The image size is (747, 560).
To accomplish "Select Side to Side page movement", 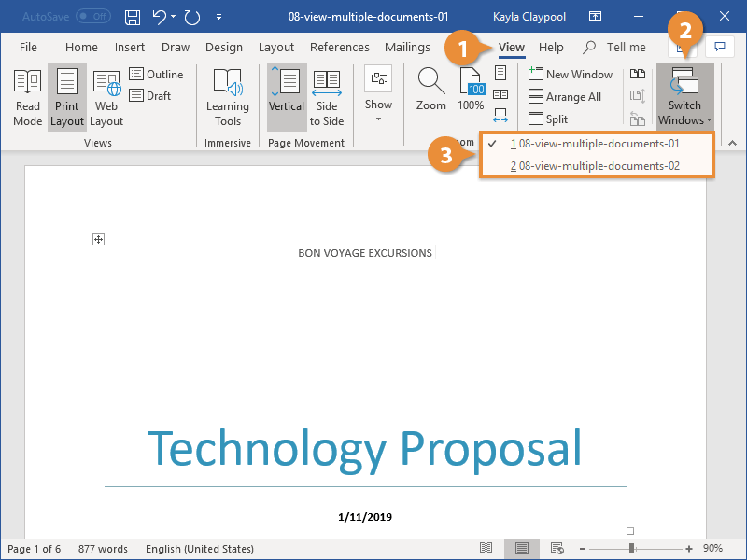I will coord(327,97).
